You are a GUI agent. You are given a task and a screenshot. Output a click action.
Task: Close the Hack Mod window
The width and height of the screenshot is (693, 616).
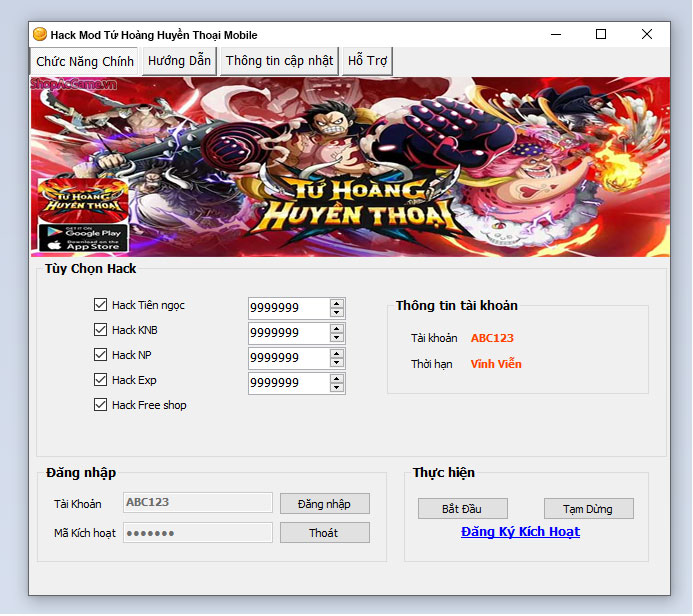click(x=647, y=34)
